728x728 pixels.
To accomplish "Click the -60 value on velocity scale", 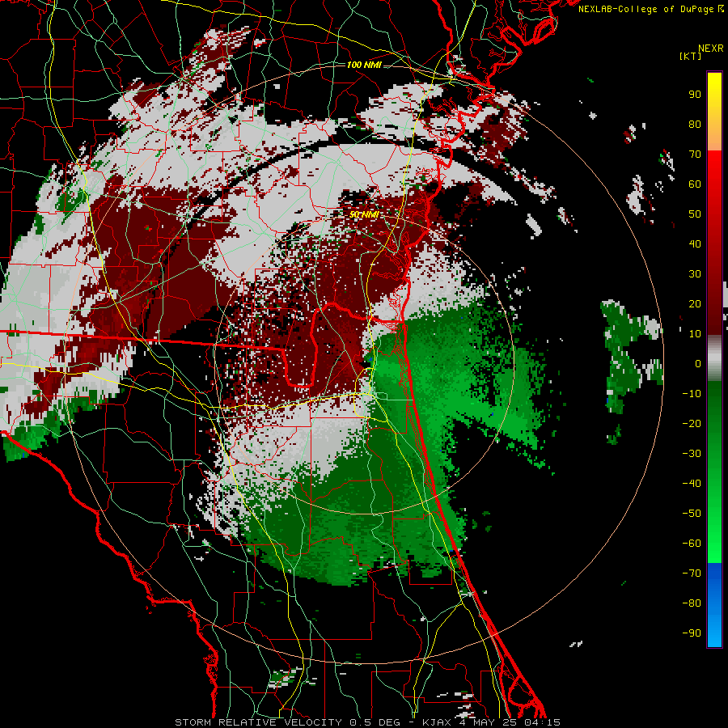I will (x=692, y=544).
